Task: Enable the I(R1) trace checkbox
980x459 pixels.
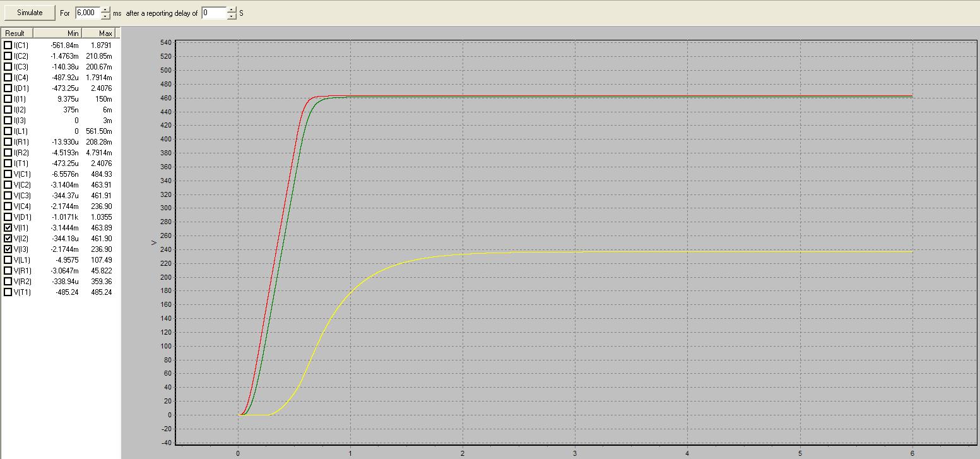Action: click(8, 142)
